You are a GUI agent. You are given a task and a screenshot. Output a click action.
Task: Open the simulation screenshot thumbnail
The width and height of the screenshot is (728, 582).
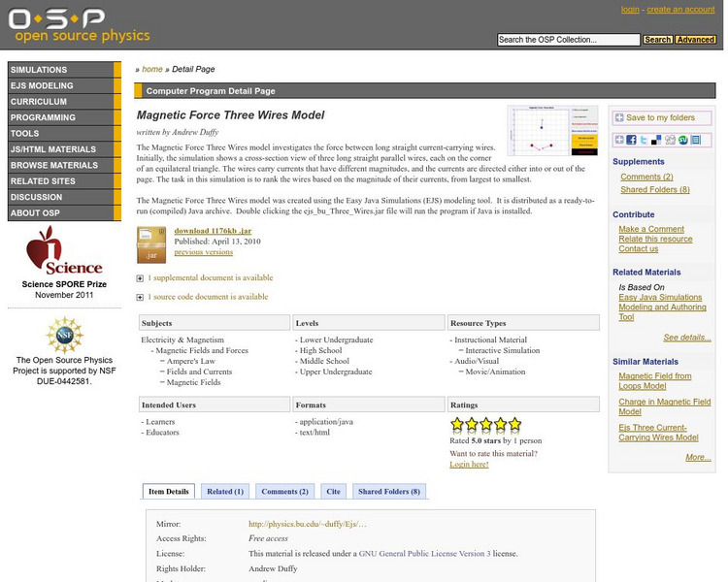tap(552, 130)
